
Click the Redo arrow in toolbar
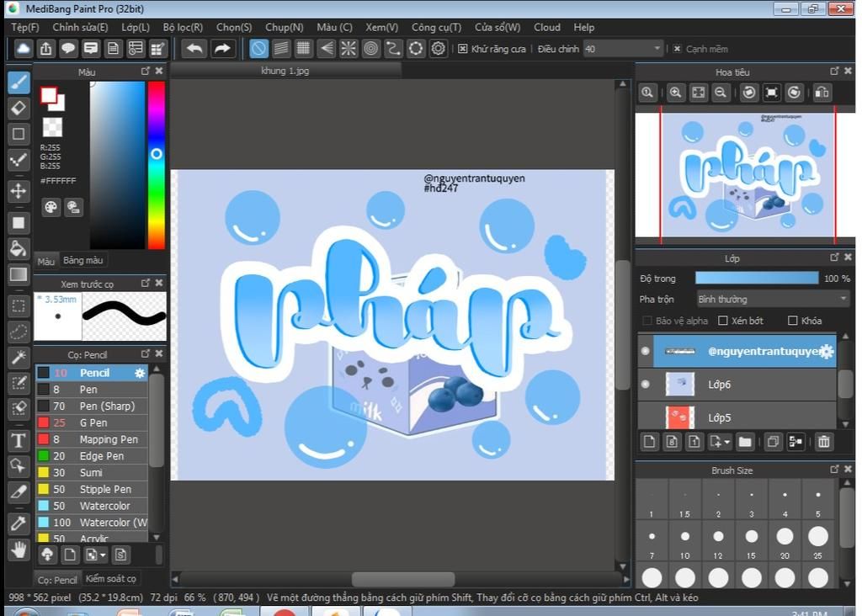[222, 49]
